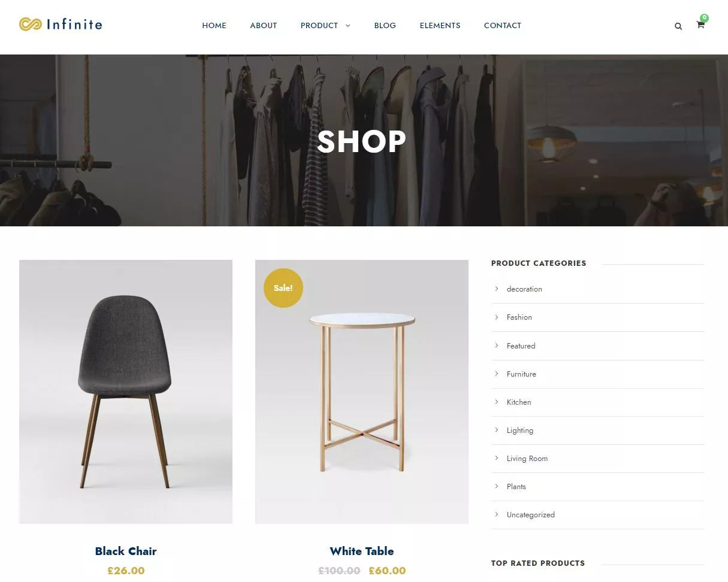
Task: Open the Contact page link
Action: [502, 26]
